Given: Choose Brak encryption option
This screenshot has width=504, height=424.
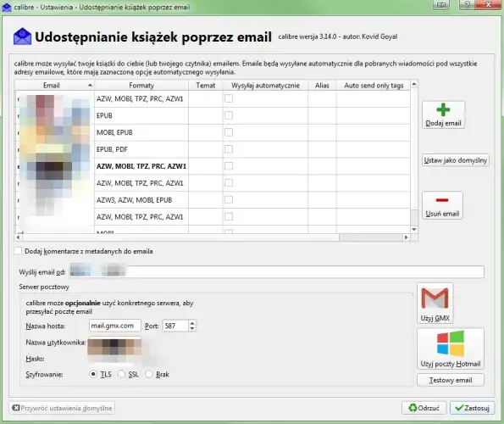Looking at the screenshot, I should coord(149,374).
